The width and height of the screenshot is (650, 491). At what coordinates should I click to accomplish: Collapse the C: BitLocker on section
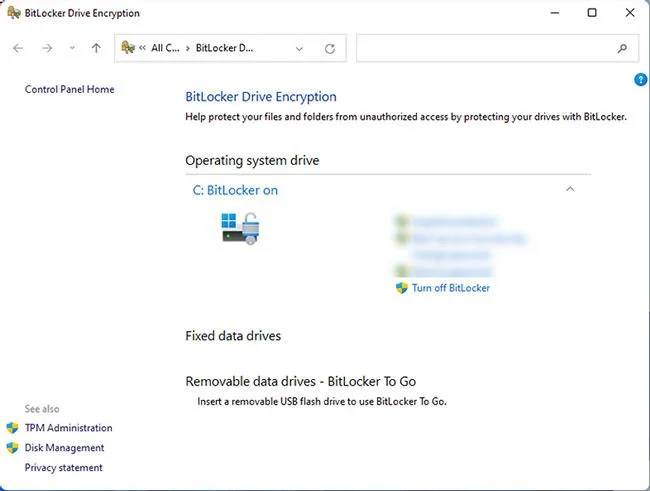point(570,190)
